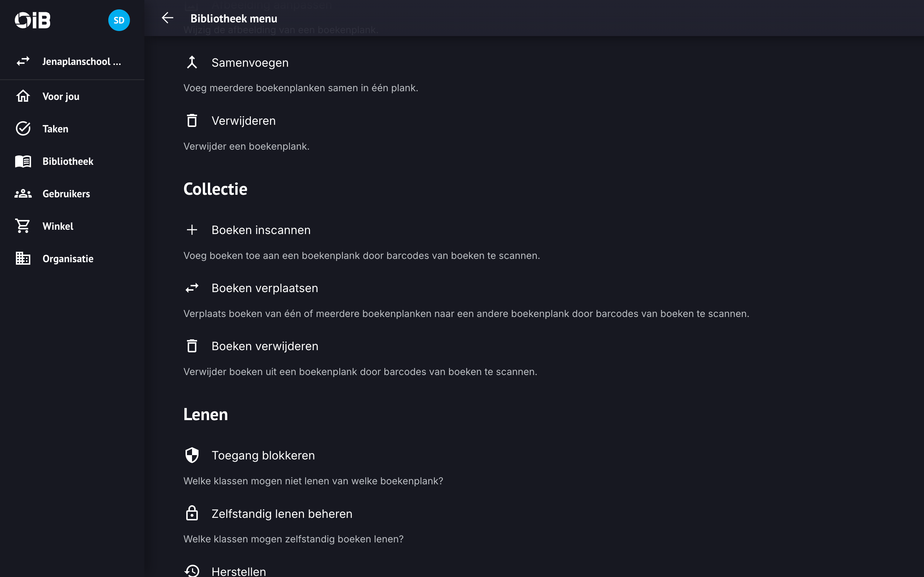
Task: Click the Samenvoegen merge icon
Action: tap(192, 62)
